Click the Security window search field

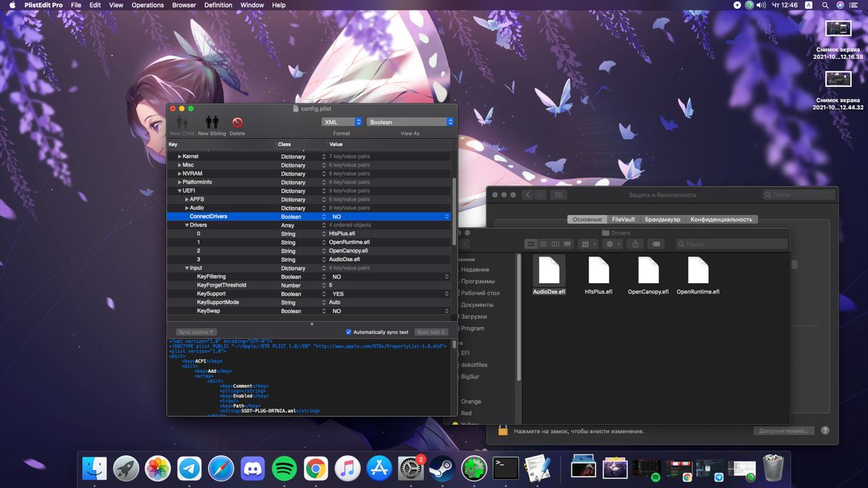(800, 195)
